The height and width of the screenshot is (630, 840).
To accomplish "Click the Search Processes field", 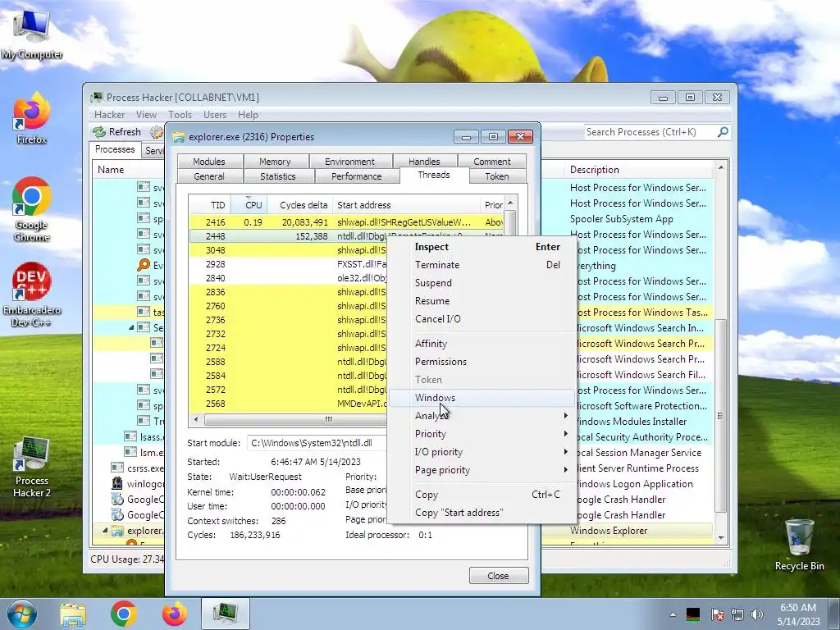I will [x=650, y=132].
